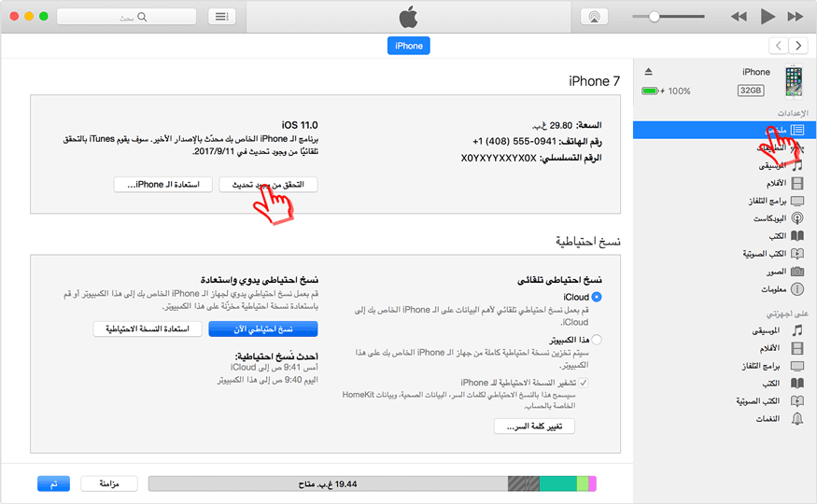Image resolution: width=817 pixels, height=504 pixels.
Task: Open الكتب (Books) under the الإعدادات section
Action: click(786, 236)
